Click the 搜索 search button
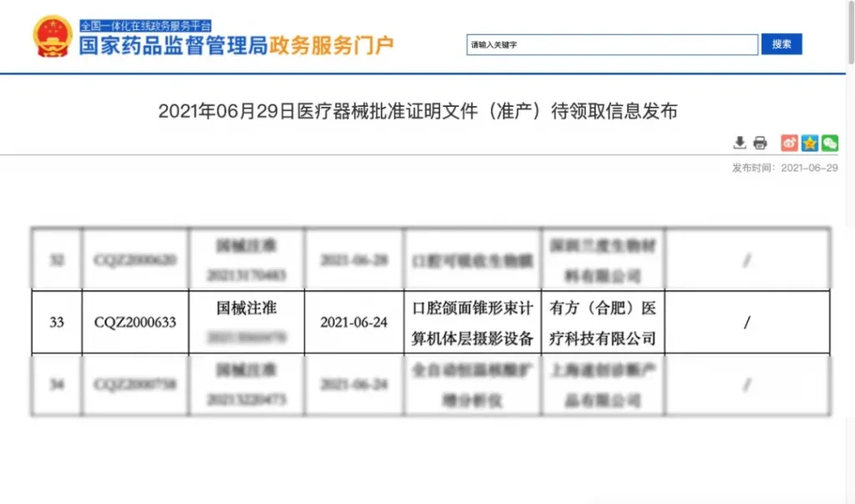This screenshot has height=504, width=855. point(781,44)
